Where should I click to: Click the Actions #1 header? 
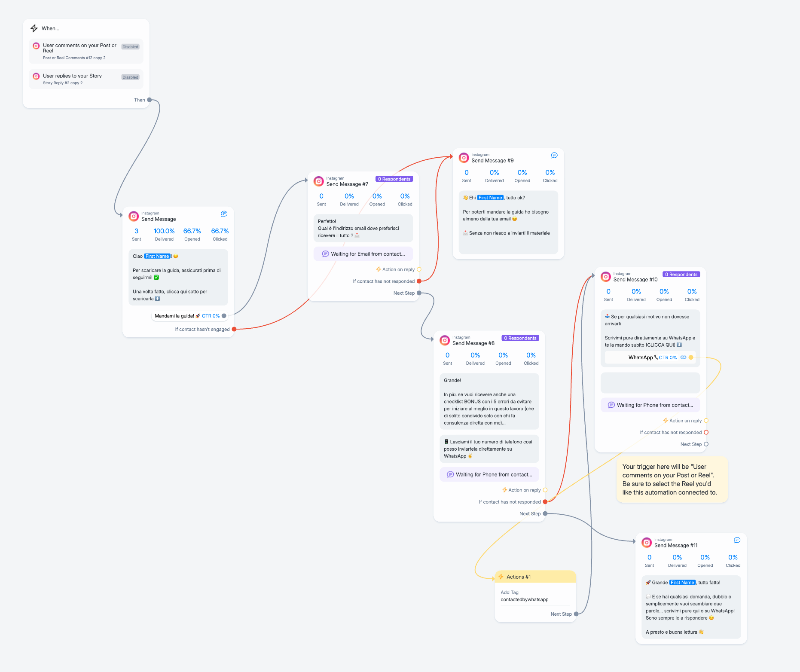(x=535, y=577)
